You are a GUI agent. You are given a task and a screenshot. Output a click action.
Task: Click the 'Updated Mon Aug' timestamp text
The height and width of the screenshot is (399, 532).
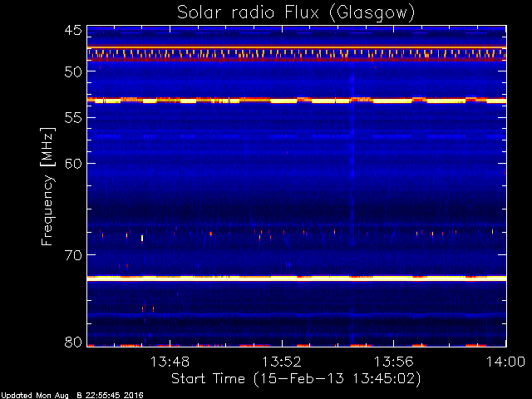coord(35,396)
